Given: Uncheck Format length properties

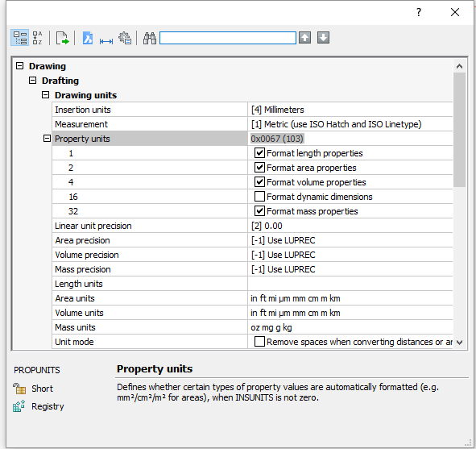Looking at the screenshot, I should point(259,153).
